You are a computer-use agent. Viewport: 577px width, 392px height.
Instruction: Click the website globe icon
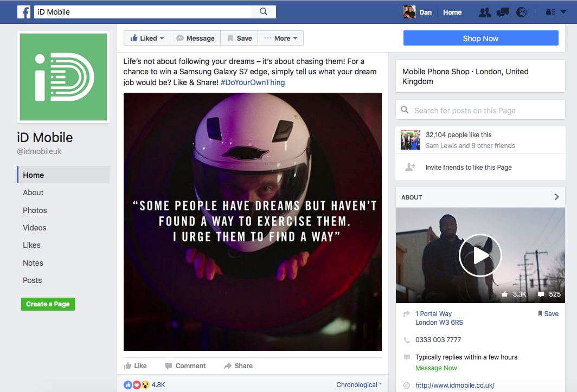pyautogui.click(x=407, y=385)
